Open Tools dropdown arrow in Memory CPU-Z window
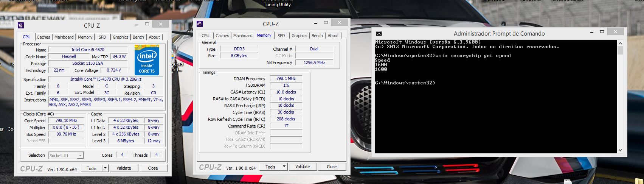644x184 pixels. tap(284, 167)
